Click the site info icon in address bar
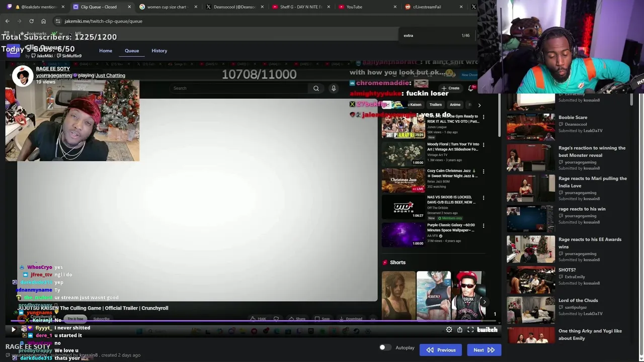The width and height of the screenshot is (644, 362). coord(58,21)
